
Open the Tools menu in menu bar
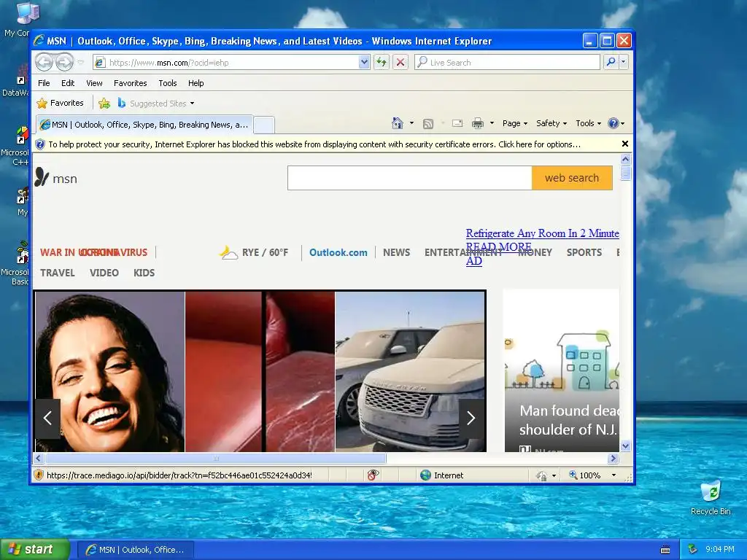[168, 83]
